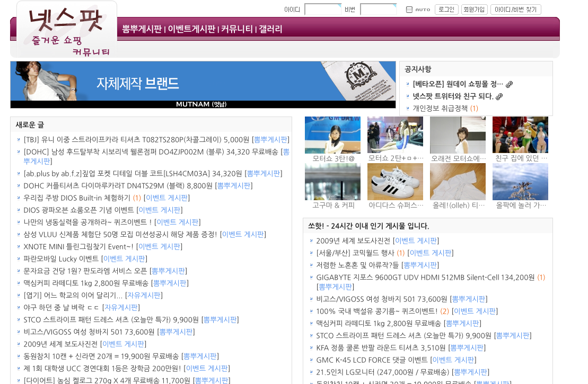Viewport: 588px width, 384px height.
Task: Open 아이디/비번 찾기 button
Action: click(x=515, y=10)
